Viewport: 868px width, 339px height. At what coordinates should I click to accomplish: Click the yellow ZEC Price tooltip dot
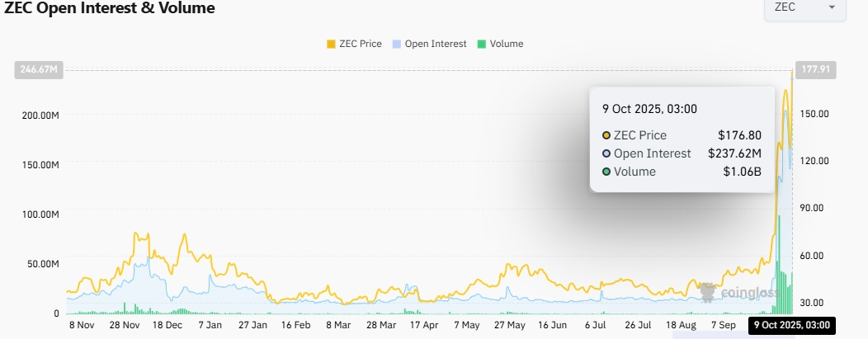point(606,135)
